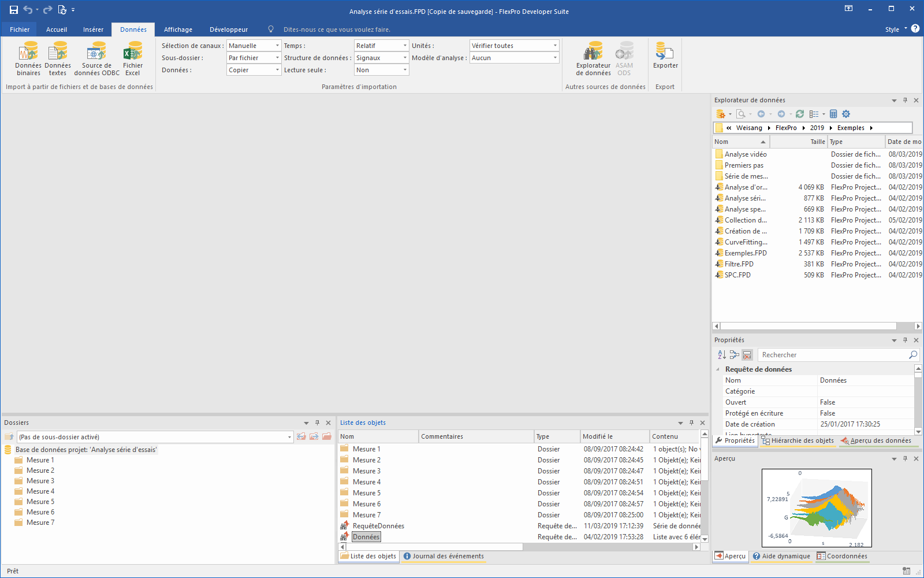Open Structure de données dropdown (Signaux)
Screen dimensions: 924x578
coord(381,58)
